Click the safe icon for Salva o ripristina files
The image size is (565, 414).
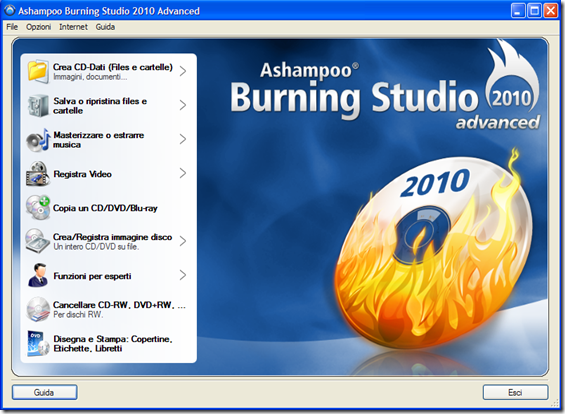click(x=37, y=106)
